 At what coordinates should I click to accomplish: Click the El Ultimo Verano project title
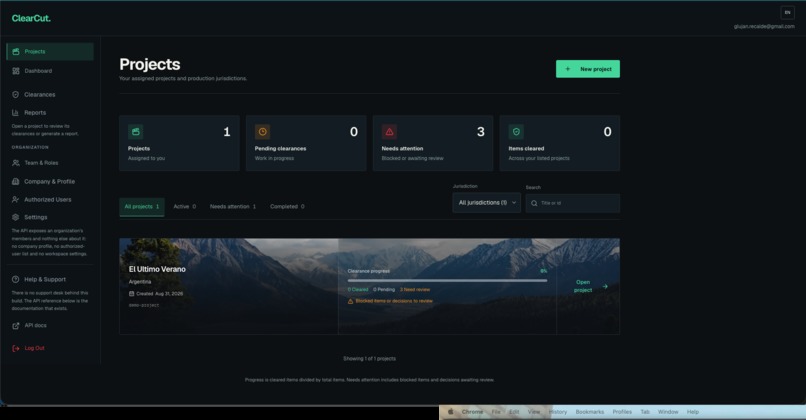(157, 269)
